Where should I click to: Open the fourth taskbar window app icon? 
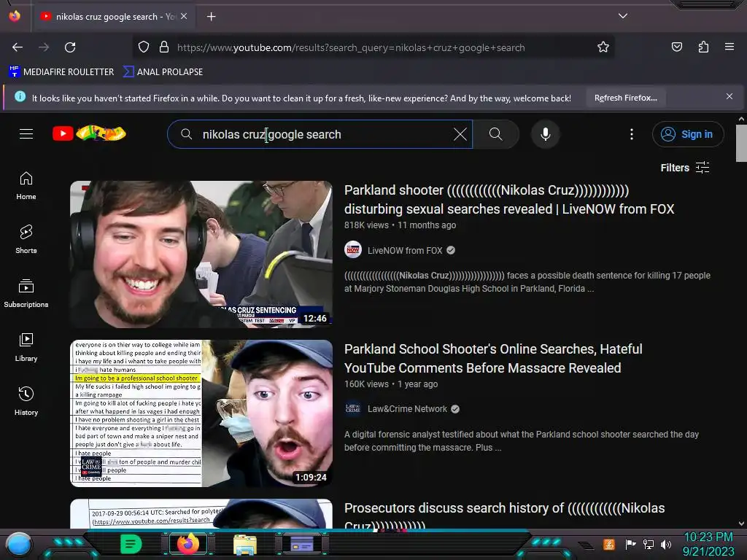click(302, 544)
